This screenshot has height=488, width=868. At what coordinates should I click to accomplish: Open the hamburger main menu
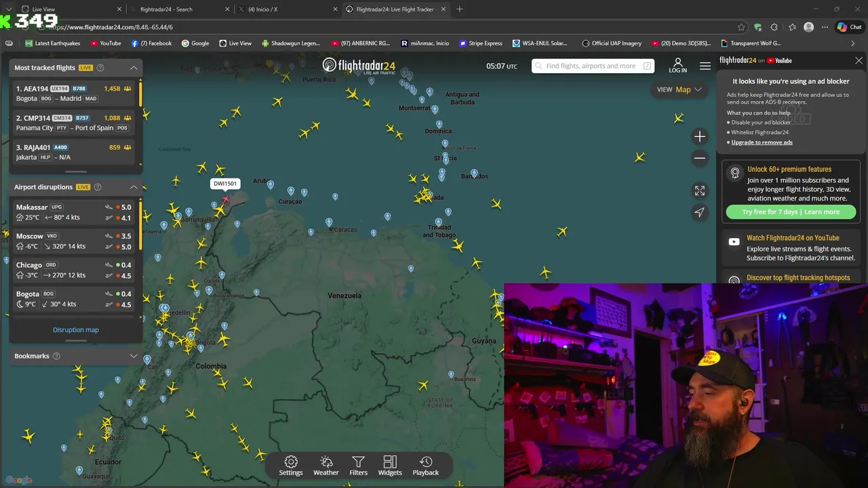coord(705,66)
